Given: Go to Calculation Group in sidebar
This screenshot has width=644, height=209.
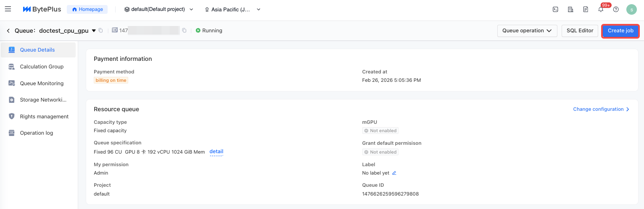Looking at the screenshot, I should point(42,66).
